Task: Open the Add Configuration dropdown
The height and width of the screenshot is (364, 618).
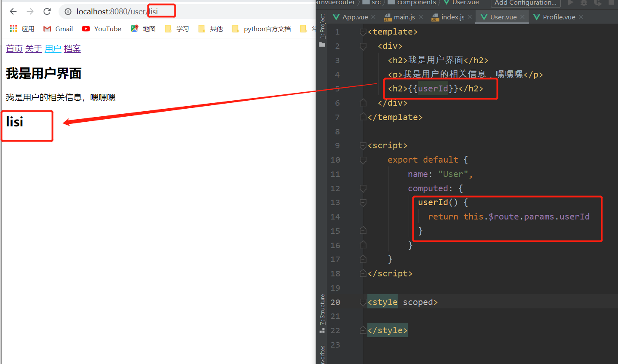Action: pos(525,3)
